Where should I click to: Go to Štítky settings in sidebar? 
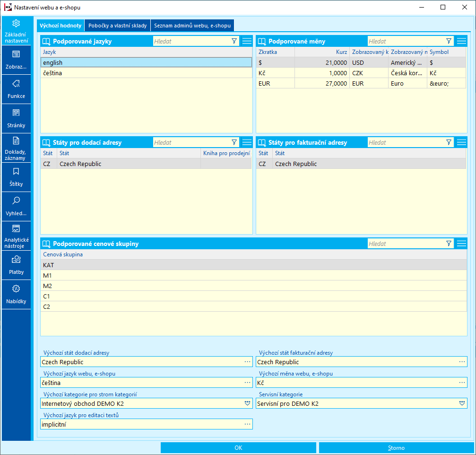[x=16, y=177]
